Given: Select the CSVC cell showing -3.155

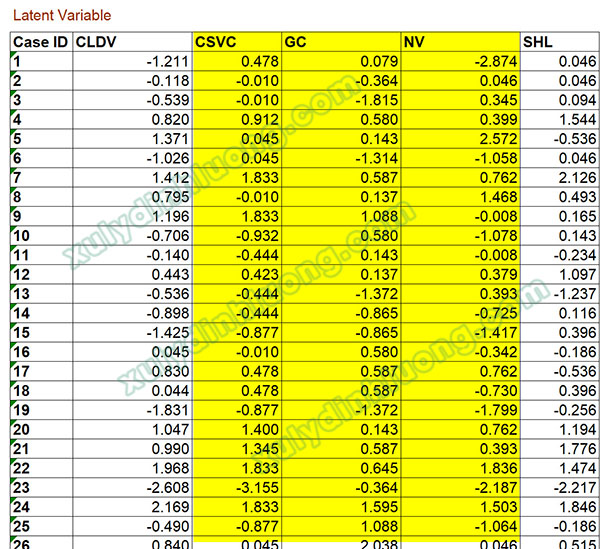Looking at the screenshot, I should (237, 487).
